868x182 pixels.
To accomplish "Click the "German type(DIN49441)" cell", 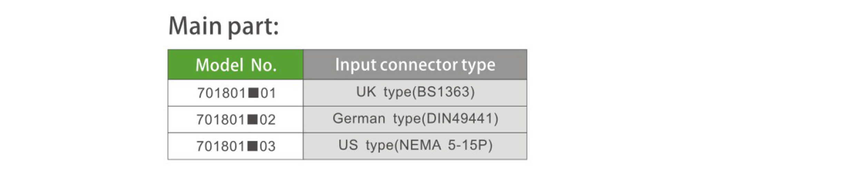I will [x=415, y=119].
